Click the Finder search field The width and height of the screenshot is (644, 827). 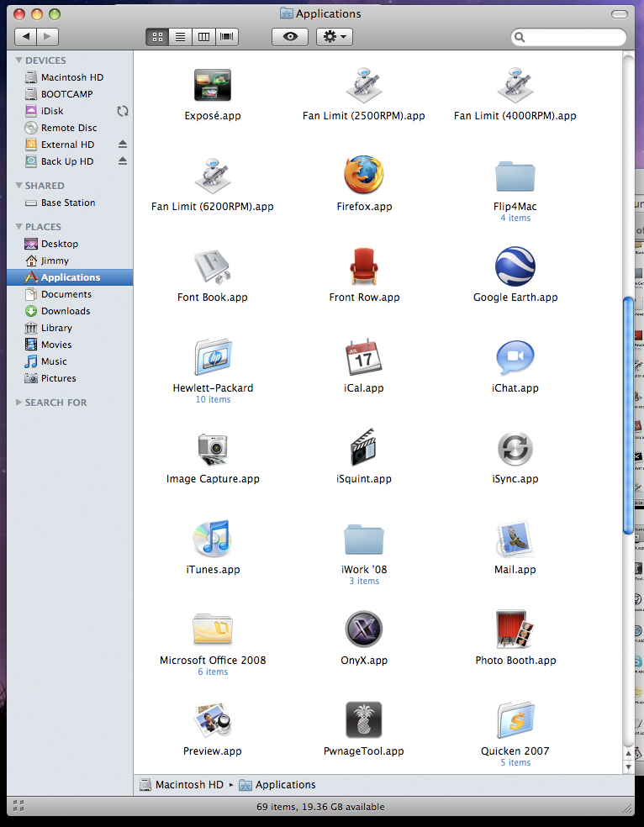(x=568, y=37)
